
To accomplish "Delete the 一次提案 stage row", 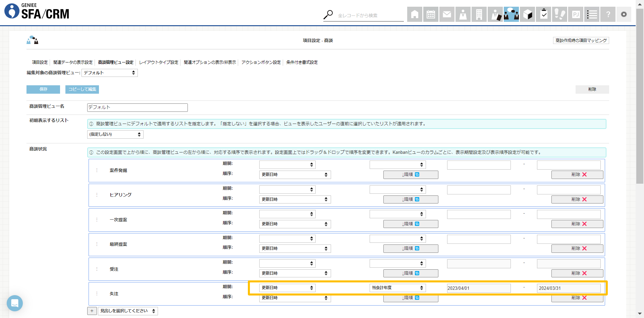I will click(x=577, y=224).
